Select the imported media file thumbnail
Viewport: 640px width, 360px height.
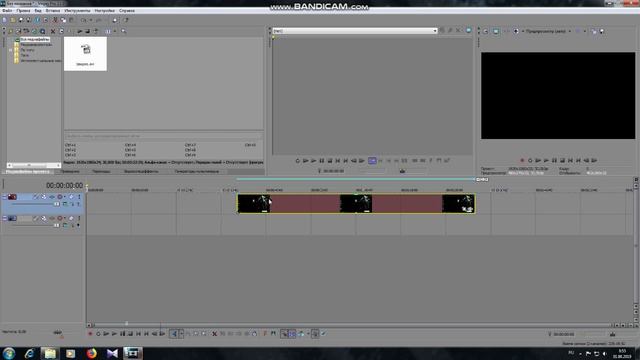[x=85, y=54]
